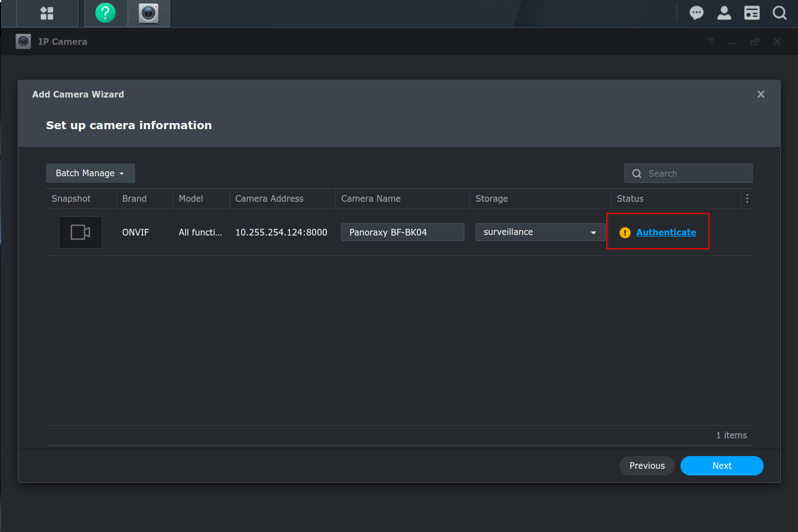Click the camera snapshot placeholder thumbnail
Viewport: 798px width, 532px height.
pos(80,232)
